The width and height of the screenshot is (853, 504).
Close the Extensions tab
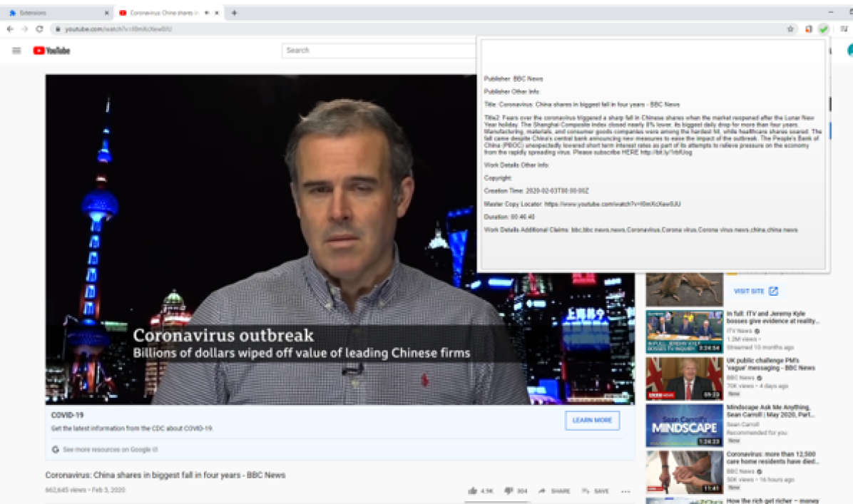point(107,13)
